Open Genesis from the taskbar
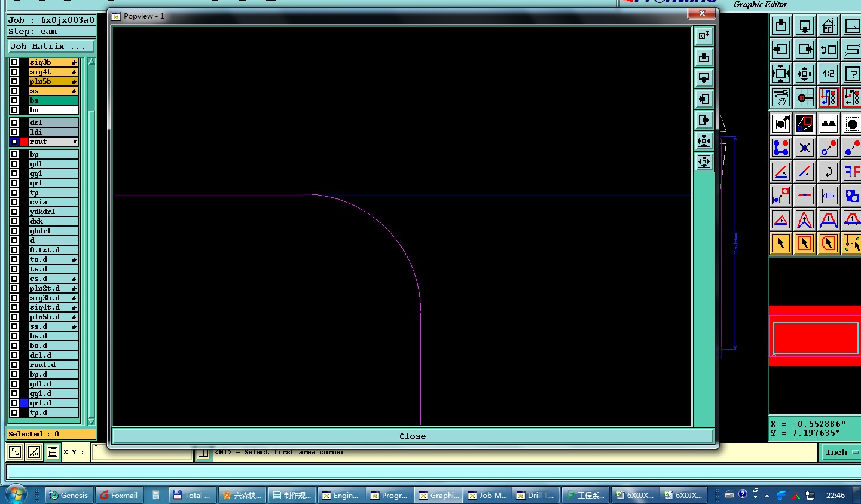 click(x=69, y=495)
